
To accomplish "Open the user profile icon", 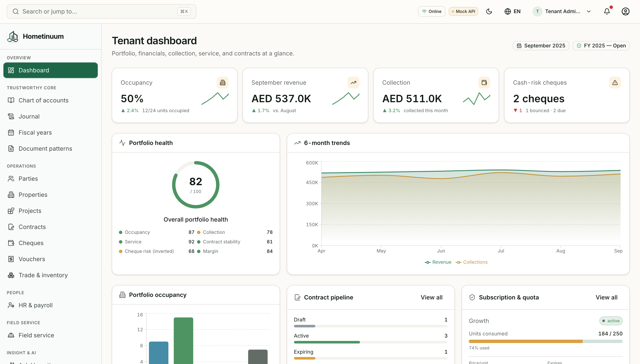I will coord(625,11).
